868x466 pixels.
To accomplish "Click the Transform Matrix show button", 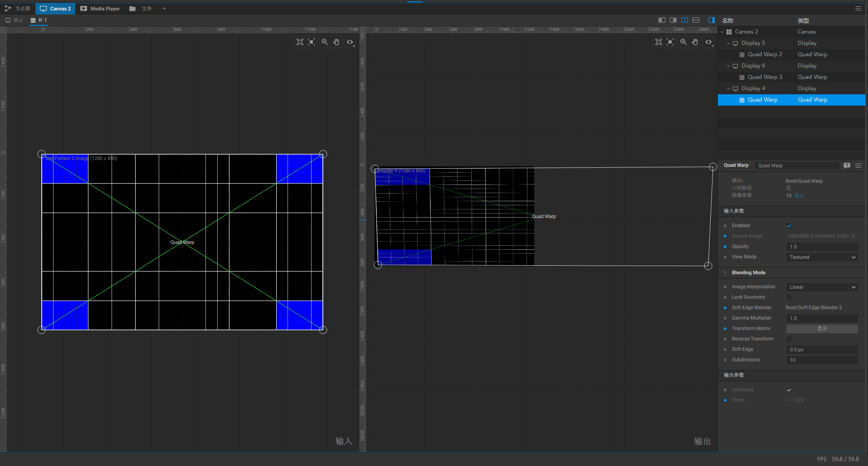I will pos(822,329).
